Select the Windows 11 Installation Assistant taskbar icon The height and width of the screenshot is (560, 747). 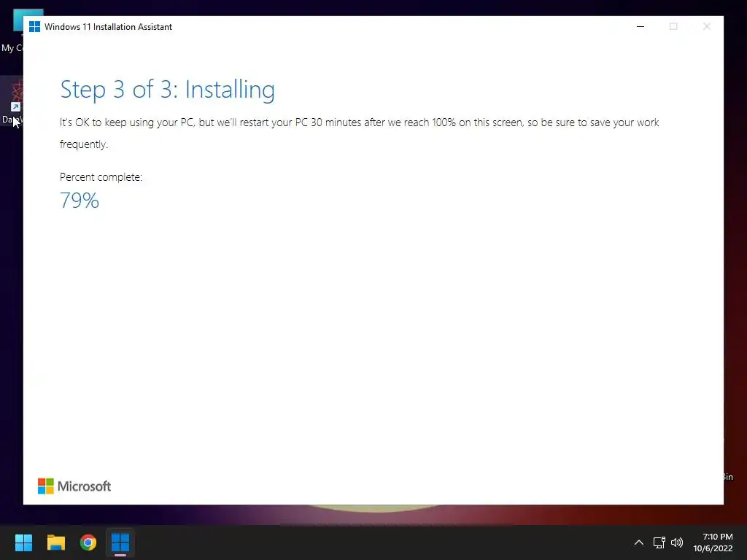coord(120,542)
